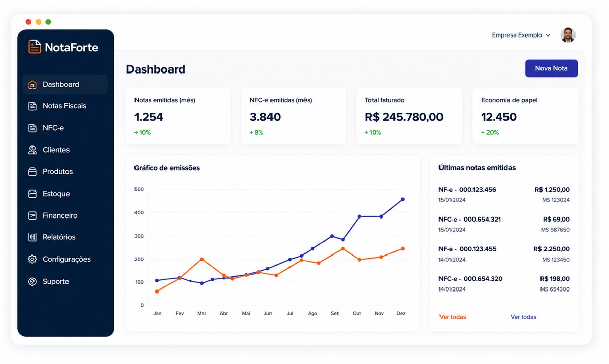Select the Total faturado card

pos(409,117)
